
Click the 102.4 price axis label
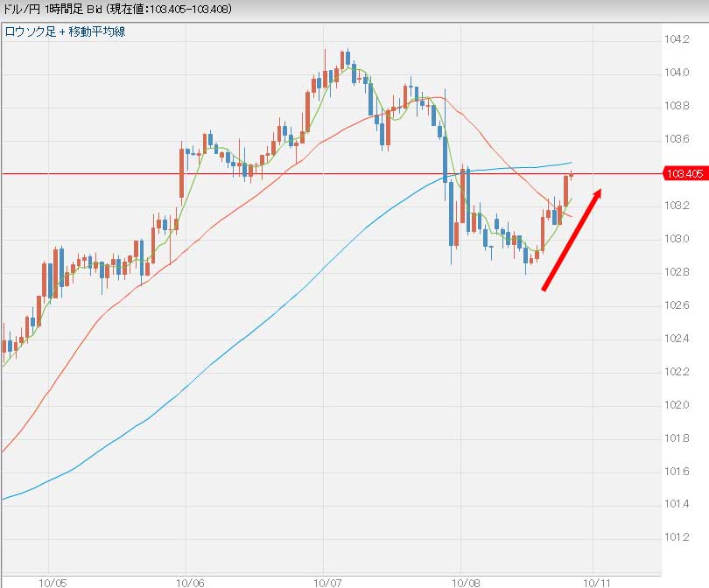[x=677, y=339]
